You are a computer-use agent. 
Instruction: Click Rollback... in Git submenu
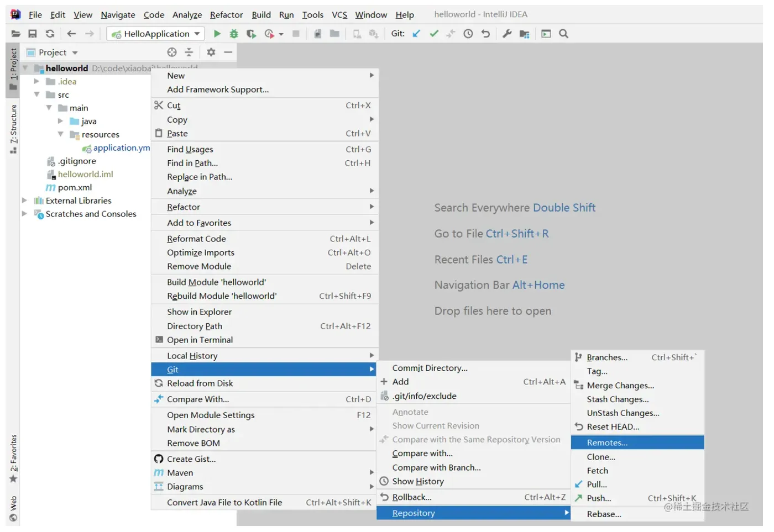[473, 497]
